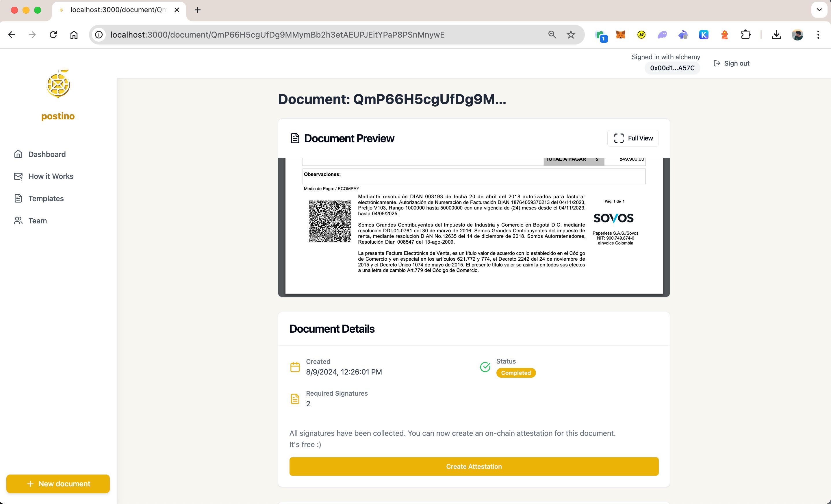
Task: Open the Chrome profile avatar
Action: click(x=797, y=35)
